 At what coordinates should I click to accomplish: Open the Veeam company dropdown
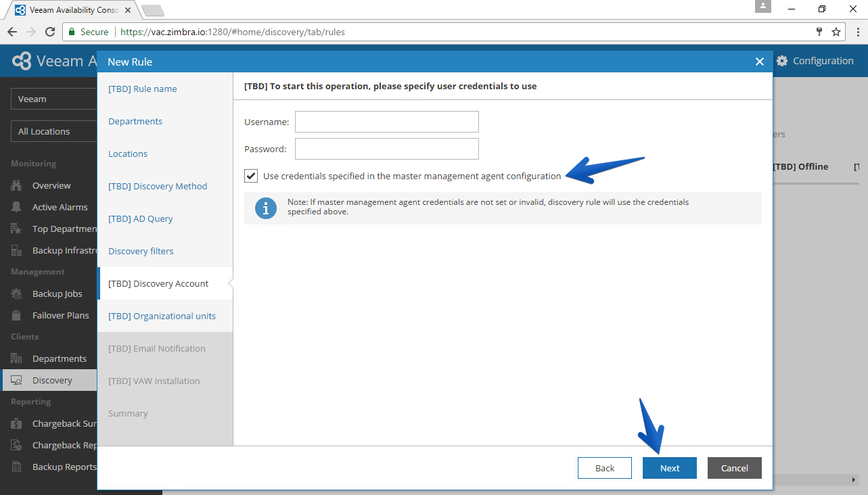[54, 99]
